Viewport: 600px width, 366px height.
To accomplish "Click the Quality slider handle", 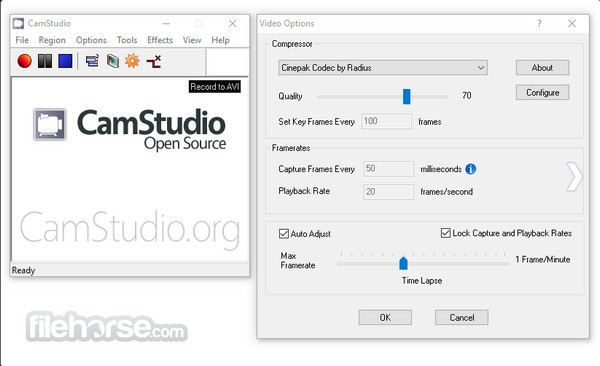I will (407, 96).
